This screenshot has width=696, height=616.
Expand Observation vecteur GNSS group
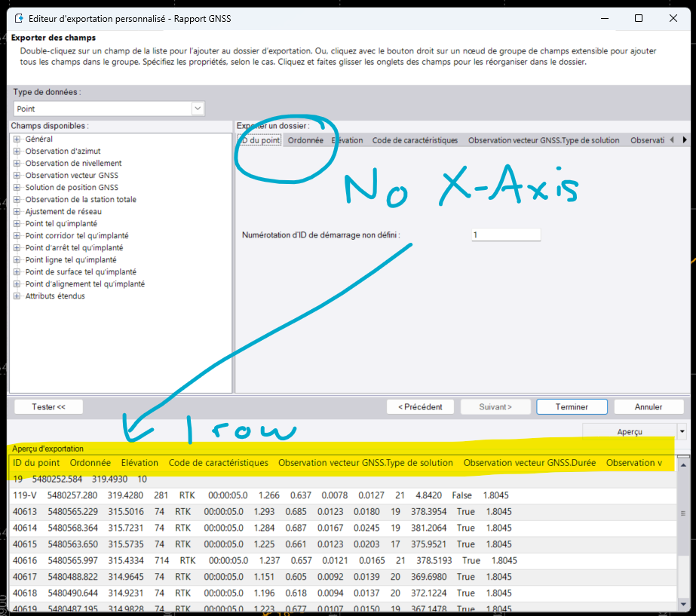click(x=17, y=176)
